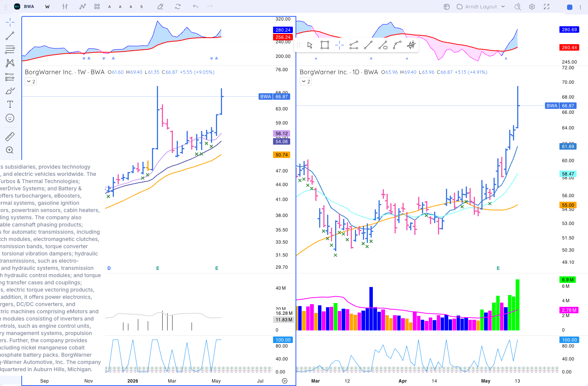588x386 pixels.
Task: Click the 50.74 orange moving average label
Action: click(x=282, y=155)
